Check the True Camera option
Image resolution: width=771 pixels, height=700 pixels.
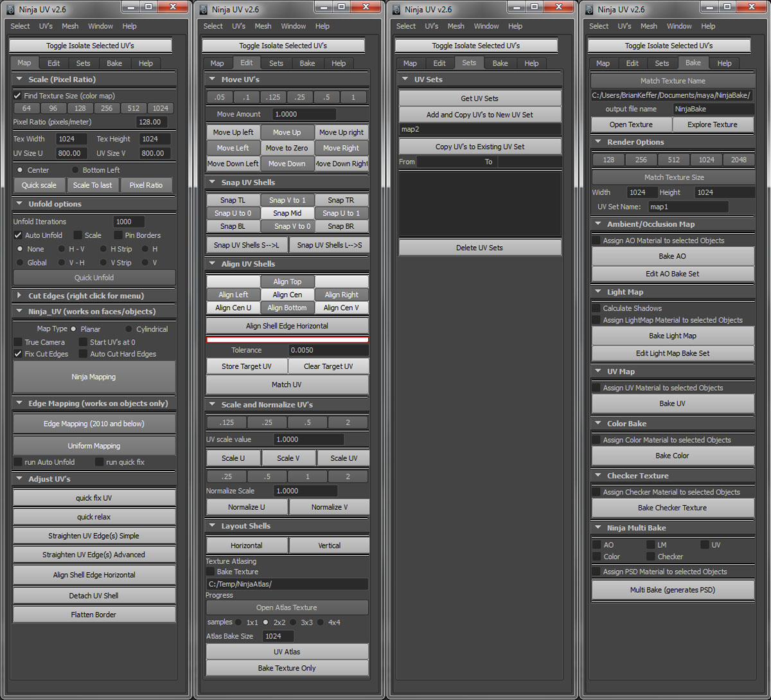18,342
